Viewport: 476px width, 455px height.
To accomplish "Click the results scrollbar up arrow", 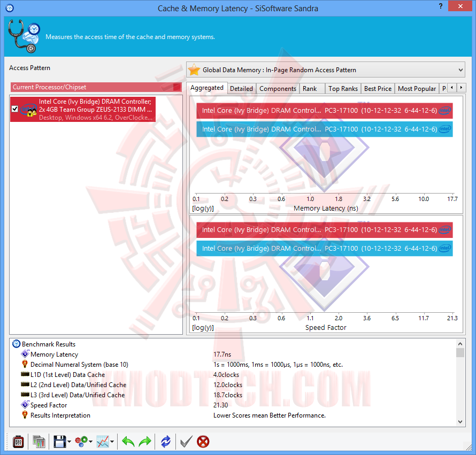I will 460,344.
